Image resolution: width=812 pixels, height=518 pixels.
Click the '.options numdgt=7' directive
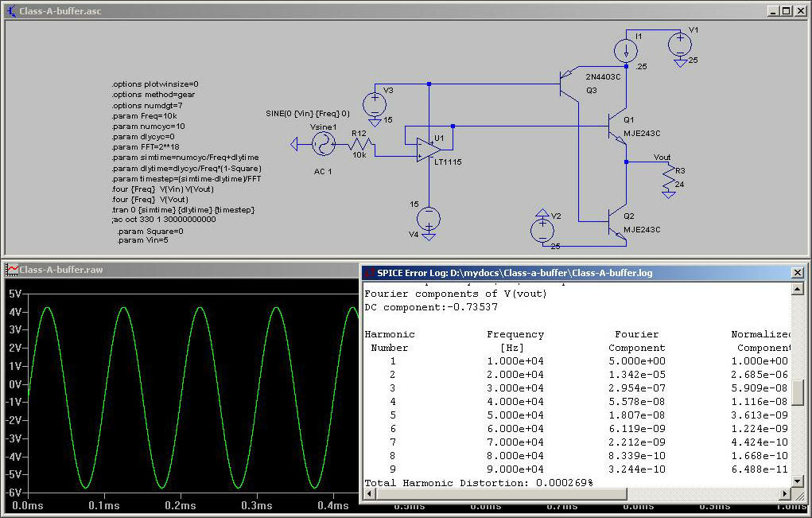147,106
